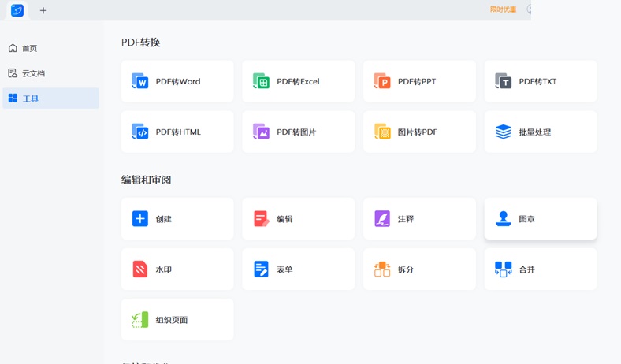621x364 pixels.
Task: Click the PDF转图片 purple icon
Action: pyautogui.click(x=261, y=132)
